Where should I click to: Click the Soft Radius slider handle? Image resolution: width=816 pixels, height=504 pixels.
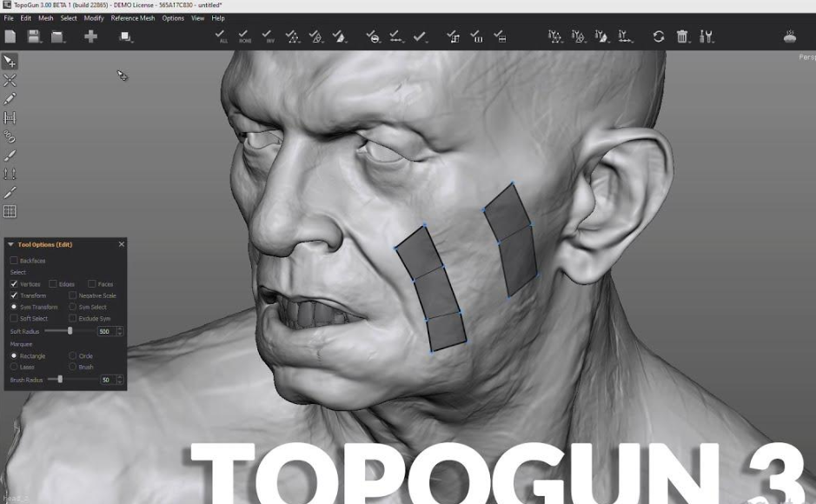coord(70,331)
